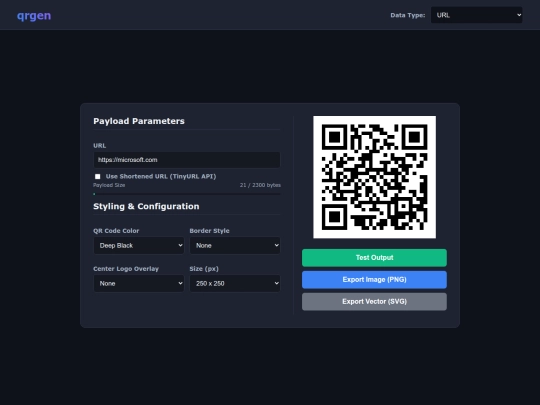Click the 'Data Type:' label
The width and height of the screenshot is (540, 405).
click(408, 15)
